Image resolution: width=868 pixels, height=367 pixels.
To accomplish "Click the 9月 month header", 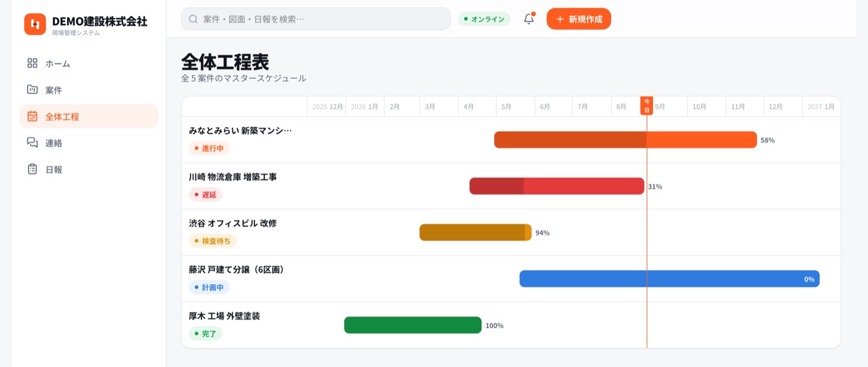I will (660, 107).
